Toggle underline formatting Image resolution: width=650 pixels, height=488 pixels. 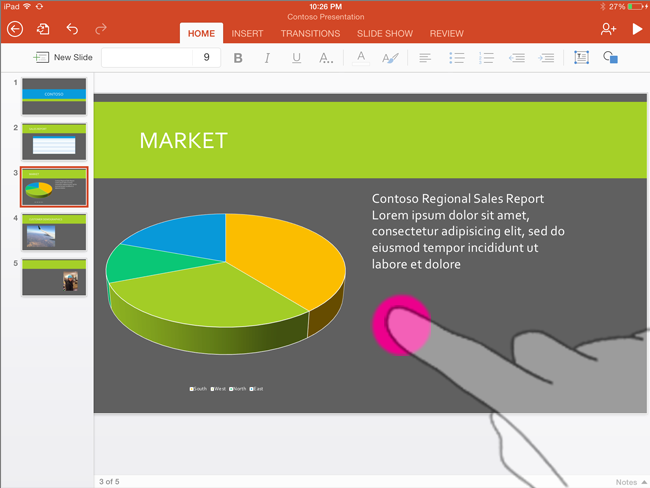pos(296,58)
